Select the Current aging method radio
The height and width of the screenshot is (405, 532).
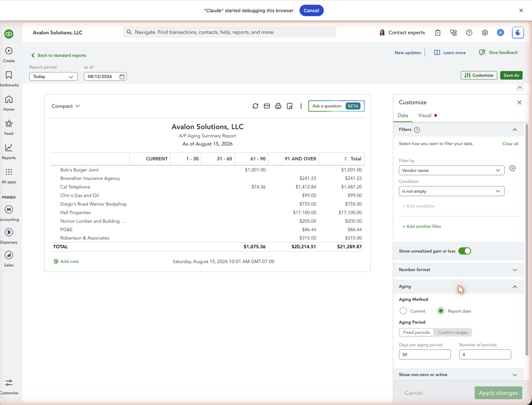(x=403, y=311)
